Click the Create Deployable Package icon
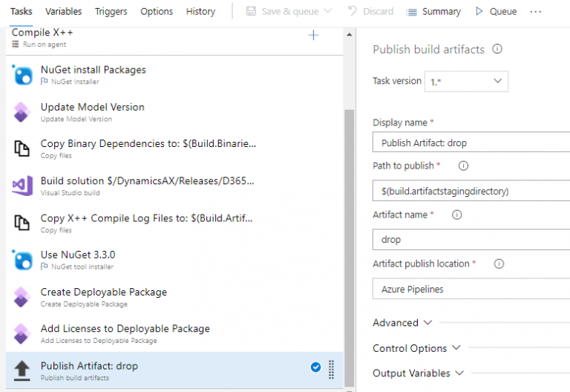 [22, 297]
